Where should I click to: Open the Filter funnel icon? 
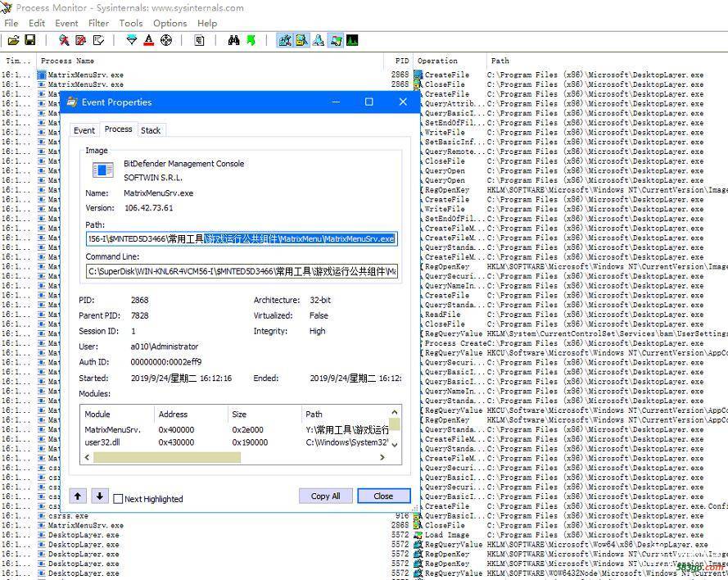pyautogui.click(x=131, y=40)
